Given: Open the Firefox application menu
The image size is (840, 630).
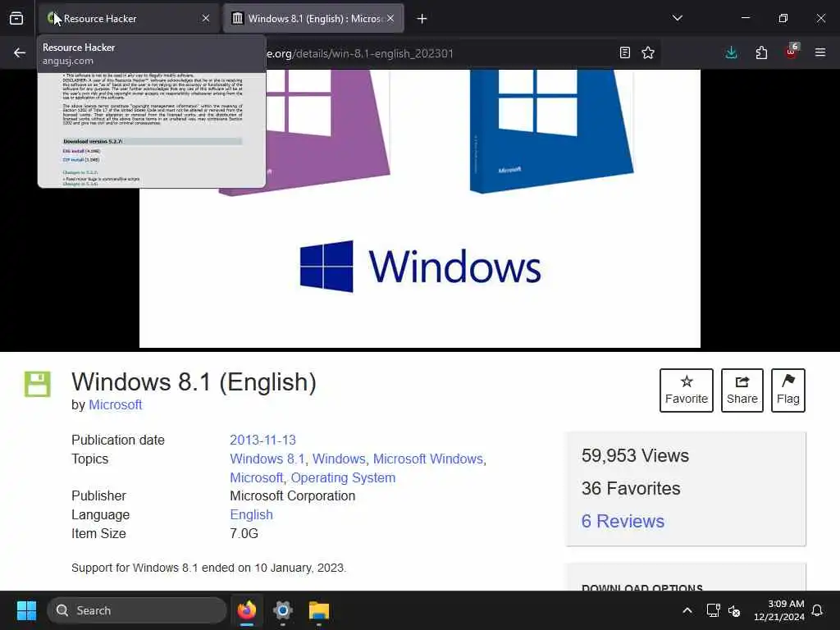Looking at the screenshot, I should click(820, 52).
